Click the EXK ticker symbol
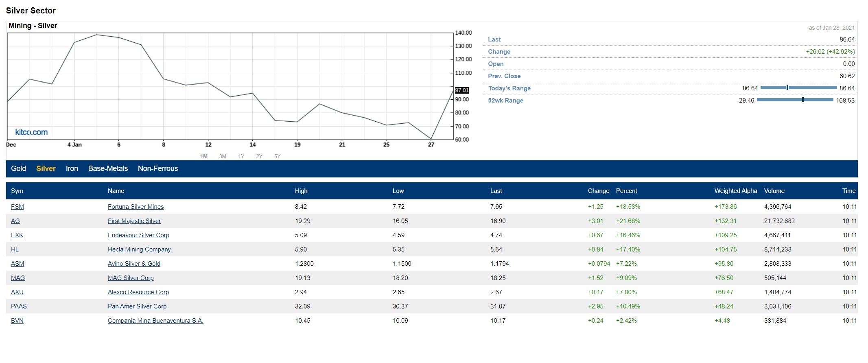The height and width of the screenshot is (363, 868). click(17, 235)
